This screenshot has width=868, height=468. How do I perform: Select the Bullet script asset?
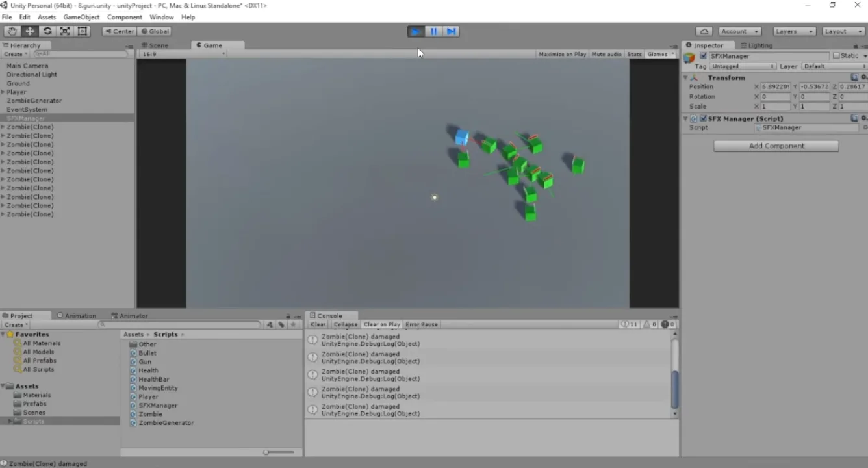pos(143,353)
